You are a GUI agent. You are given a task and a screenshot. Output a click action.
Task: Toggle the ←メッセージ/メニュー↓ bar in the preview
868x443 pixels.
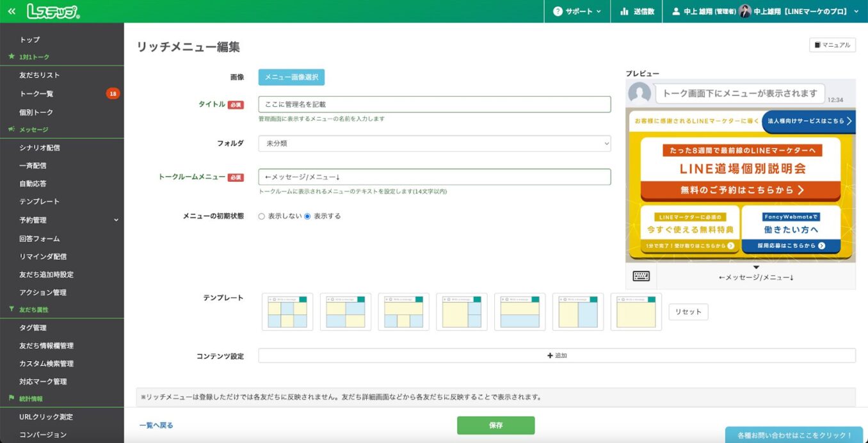coord(755,275)
